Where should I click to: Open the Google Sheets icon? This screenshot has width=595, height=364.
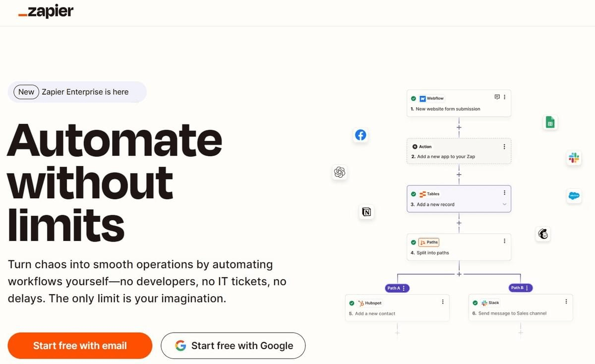coord(550,122)
